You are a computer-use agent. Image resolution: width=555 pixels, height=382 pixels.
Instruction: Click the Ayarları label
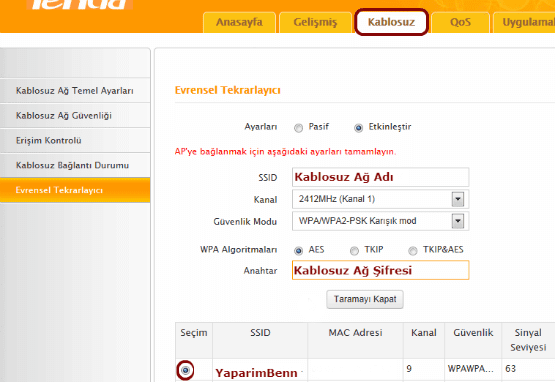click(x=261, y=127)
